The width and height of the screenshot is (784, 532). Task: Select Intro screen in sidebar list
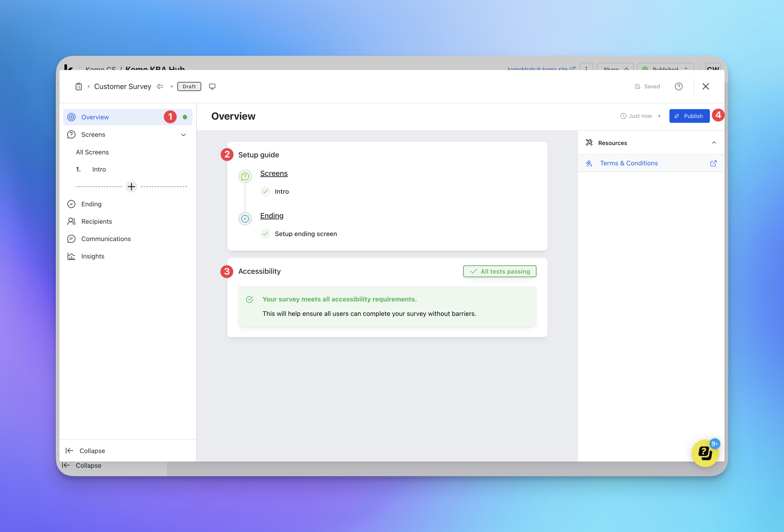(99, 169)
